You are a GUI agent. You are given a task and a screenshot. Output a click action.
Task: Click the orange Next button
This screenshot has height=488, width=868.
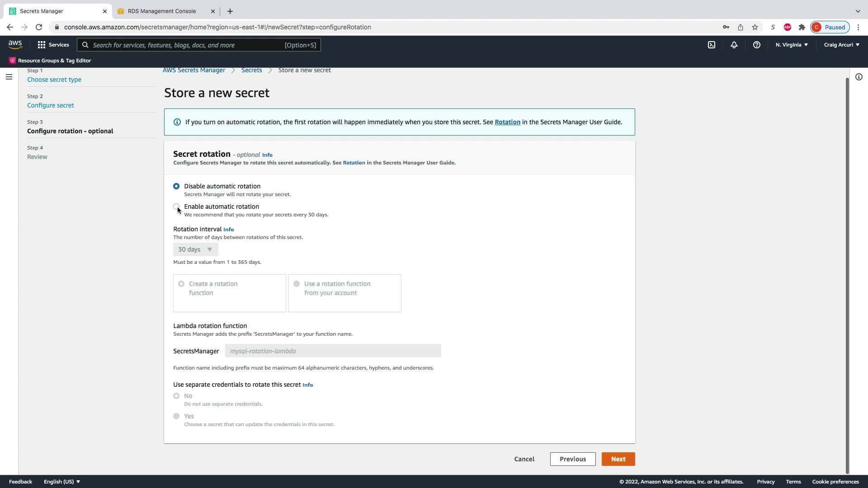click(x=618, y=459)
